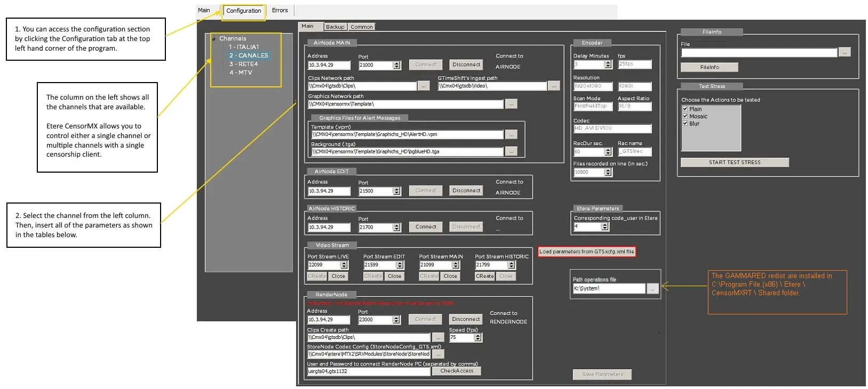Load parameters from GTSxcfg.xml file
This screenshot has width=868, height=389.
click(x=586, y=252)
